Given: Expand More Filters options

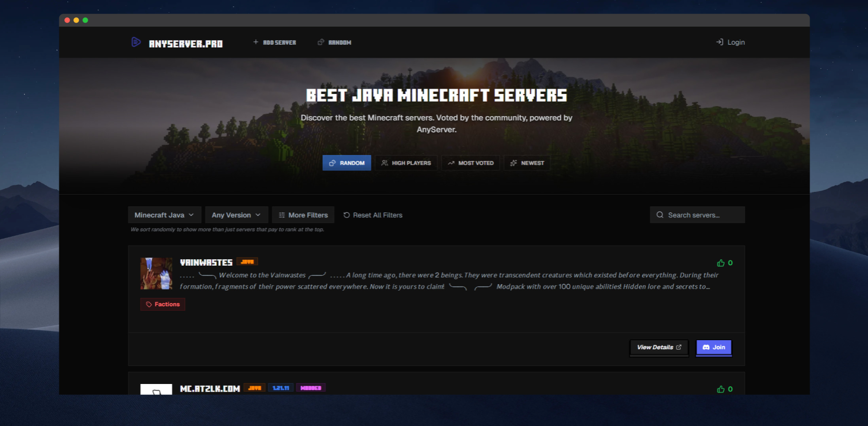Looking at the screenshot, I should (x=303, y=215).
